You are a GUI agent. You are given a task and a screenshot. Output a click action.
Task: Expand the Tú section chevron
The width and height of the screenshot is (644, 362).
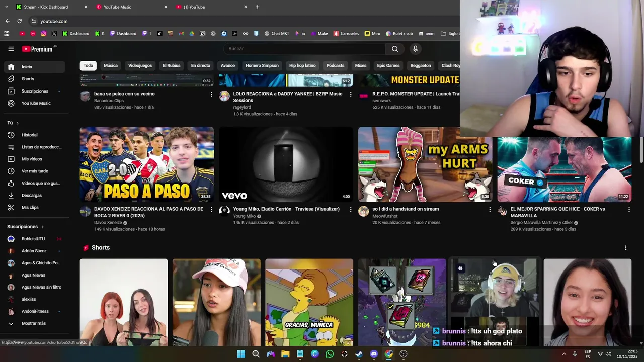click(17, 123)
